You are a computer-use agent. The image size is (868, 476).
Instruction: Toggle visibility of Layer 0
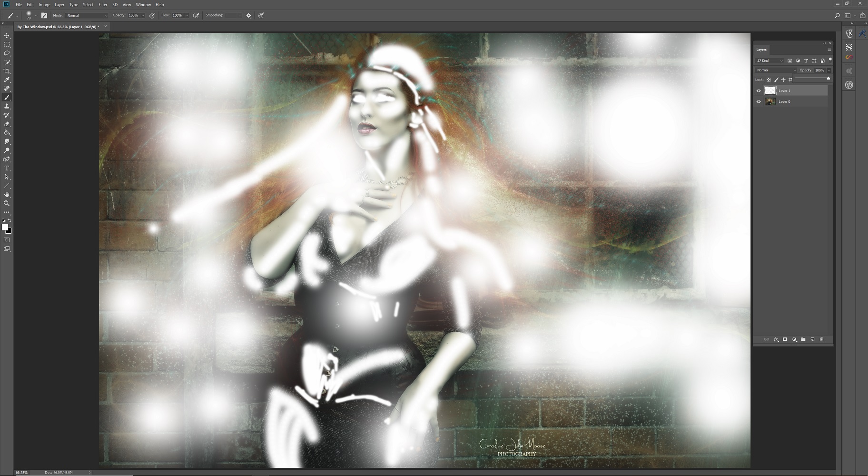pos(759,102)
